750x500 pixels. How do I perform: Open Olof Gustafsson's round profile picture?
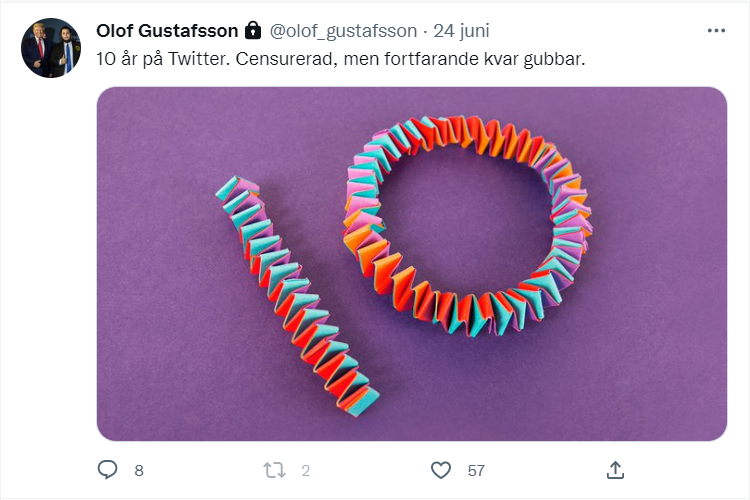[51, 48]
